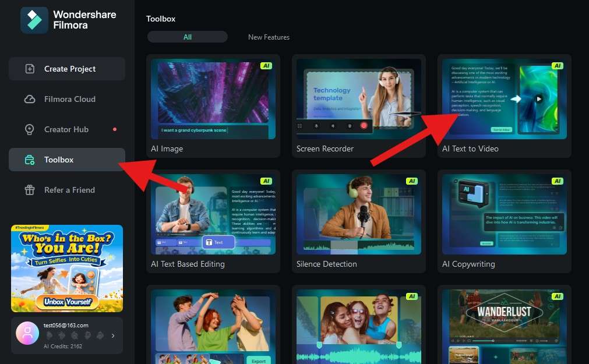Click the AI badge on Silence Detection card
This screenshot has height=364, width=589.
(412, 181)
